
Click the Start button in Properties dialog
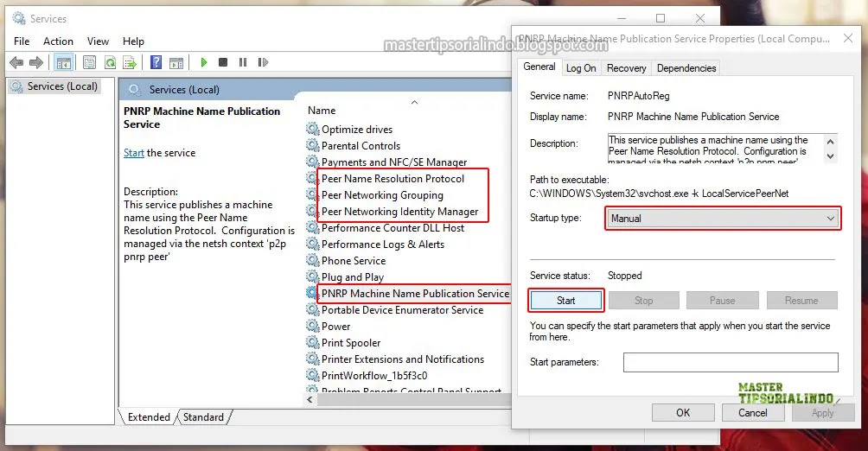(x=565, y=301)
